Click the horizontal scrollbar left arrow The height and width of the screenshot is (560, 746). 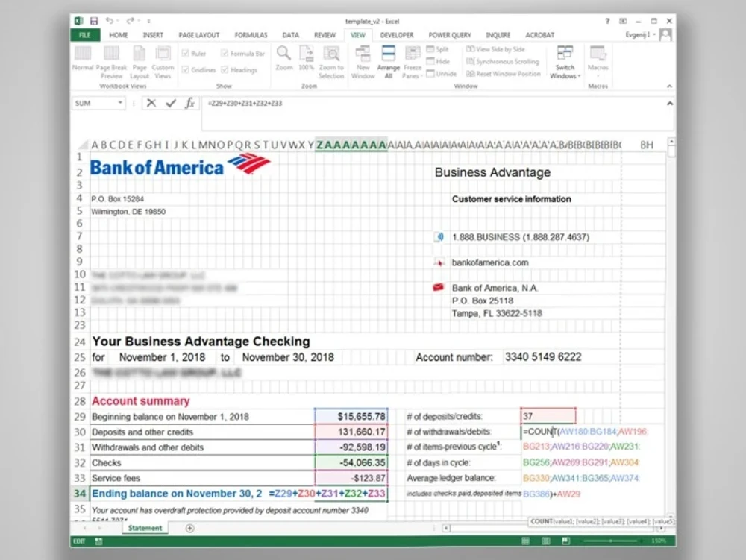tap(446, 528)
